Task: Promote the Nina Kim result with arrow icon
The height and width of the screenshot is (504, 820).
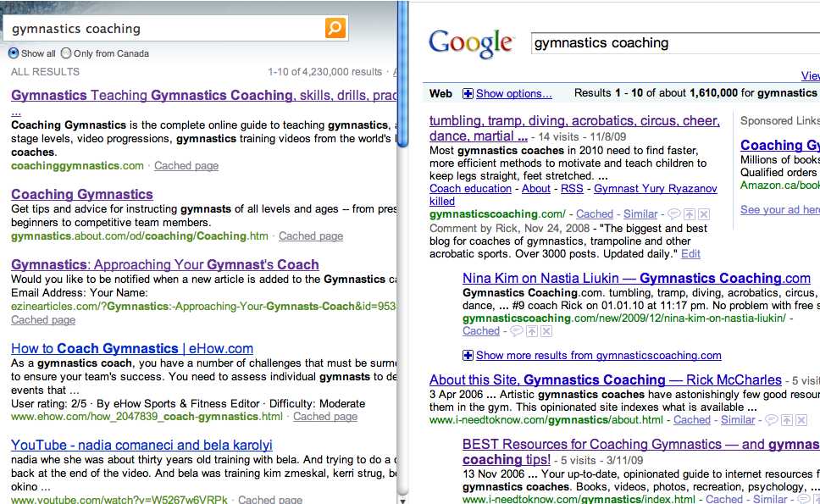Action: (530, 331)
